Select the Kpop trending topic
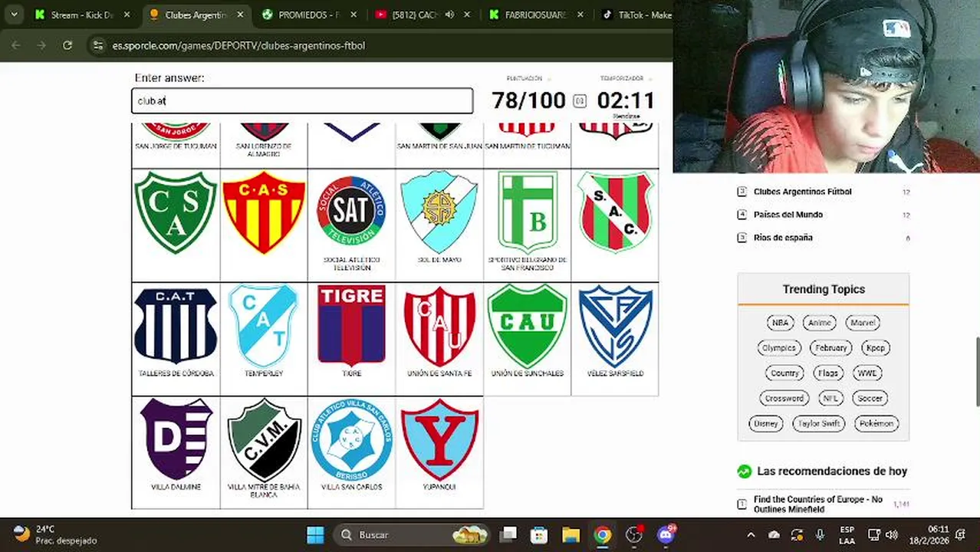Viewport: 980px width, 552px height. pos(875,348)
